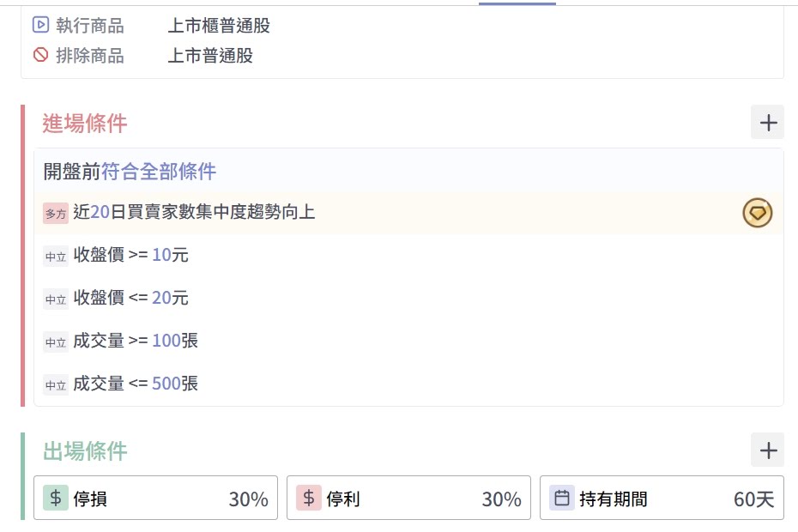Click the 進場條件 section heading
The image size is (798, 532).
pos(85,124)
